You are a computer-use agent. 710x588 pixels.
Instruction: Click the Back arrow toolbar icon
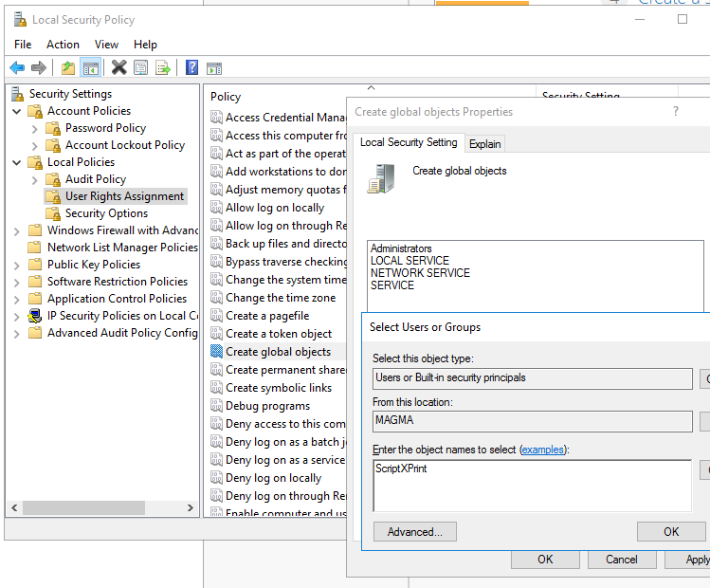(17, 67)
